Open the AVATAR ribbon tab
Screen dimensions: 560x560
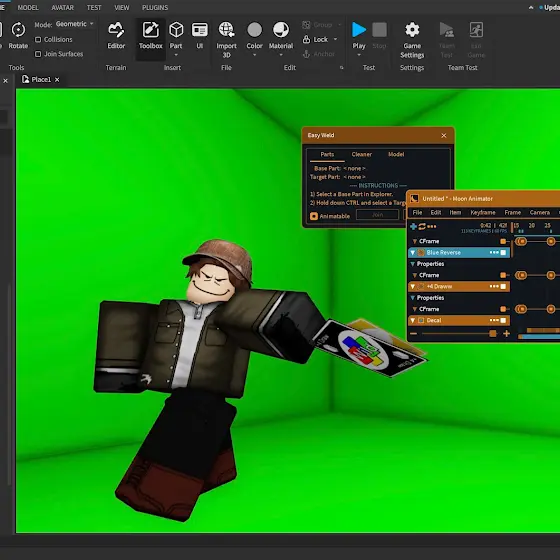62,8
